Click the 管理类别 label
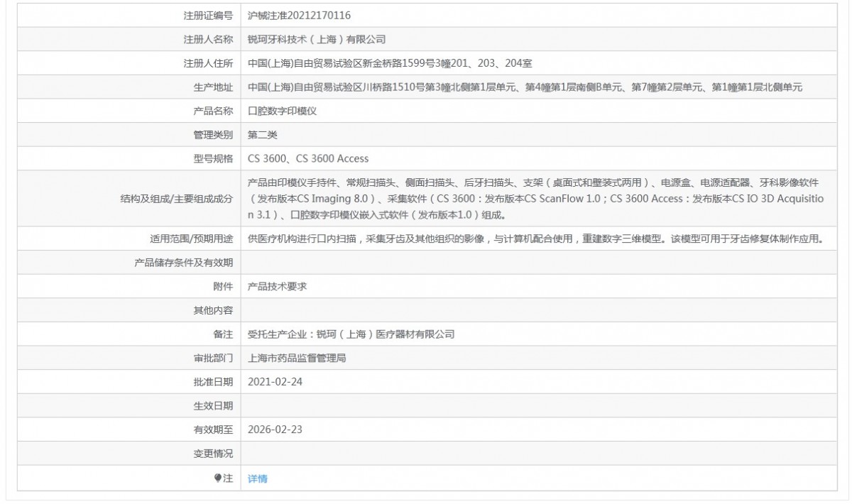 coord(213,135)
